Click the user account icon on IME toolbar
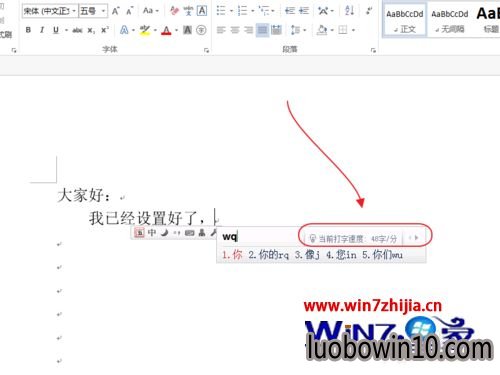 pos(202,233)
